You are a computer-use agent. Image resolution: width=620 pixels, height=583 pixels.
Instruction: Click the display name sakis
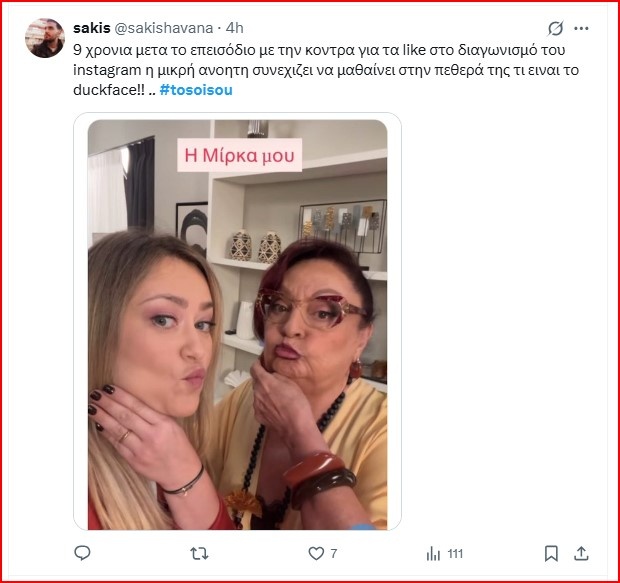pyautogui.click(x=92, y=28)
